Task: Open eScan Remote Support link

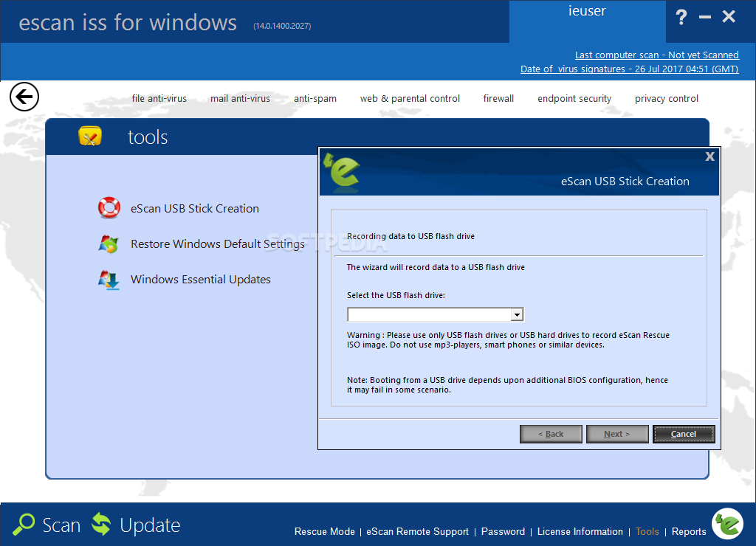Action: (x=418, y=531)
